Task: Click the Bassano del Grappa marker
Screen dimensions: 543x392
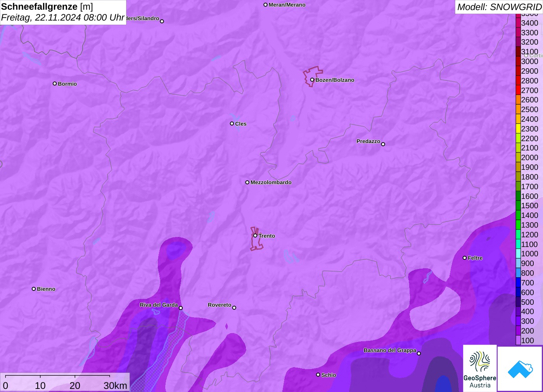Action: 419,353
